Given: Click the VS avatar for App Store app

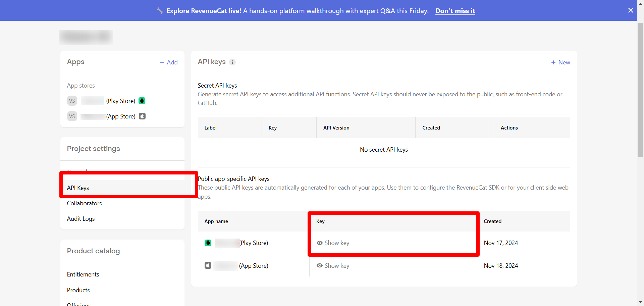Looking at the screenshot, I should (x=72, y=116).
